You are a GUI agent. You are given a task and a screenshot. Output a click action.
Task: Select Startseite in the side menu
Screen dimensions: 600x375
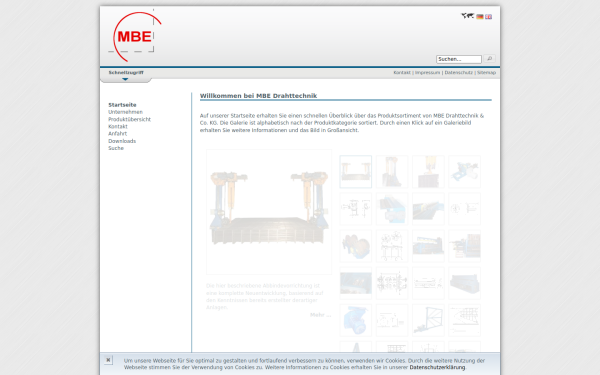tap(122, 105)
